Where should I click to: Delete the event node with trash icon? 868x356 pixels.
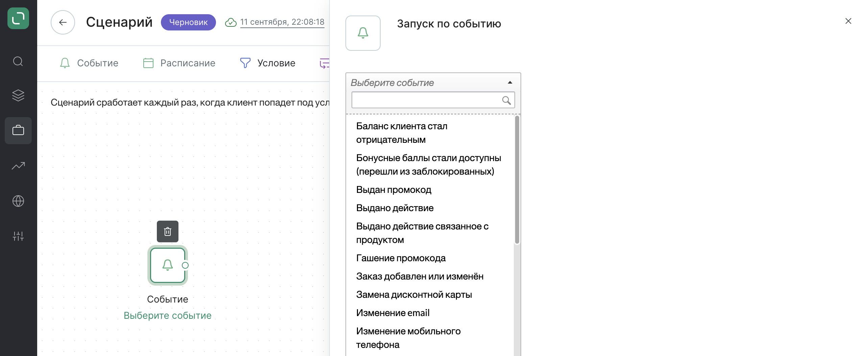168,231
